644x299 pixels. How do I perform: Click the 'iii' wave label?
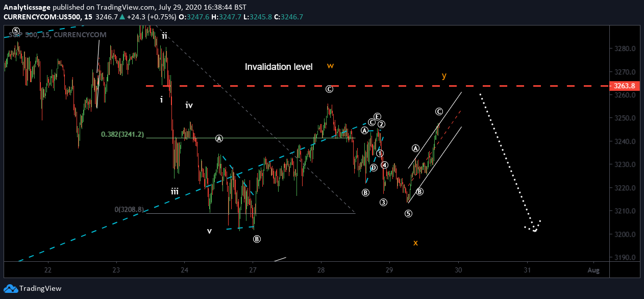click(x=175, y=192)
